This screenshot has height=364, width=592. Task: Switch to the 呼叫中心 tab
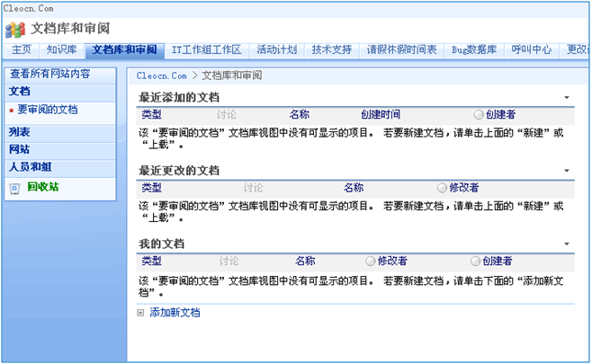coord(531,49)
